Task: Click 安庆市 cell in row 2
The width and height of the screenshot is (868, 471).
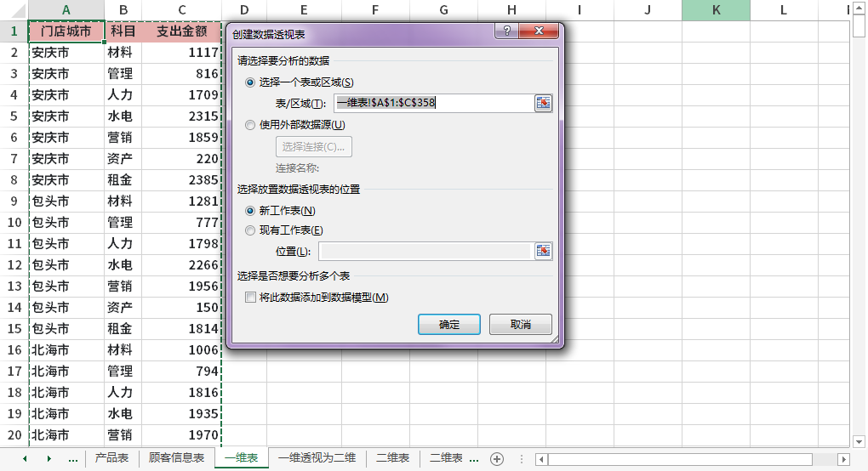Action: click(x=66, y=53)
